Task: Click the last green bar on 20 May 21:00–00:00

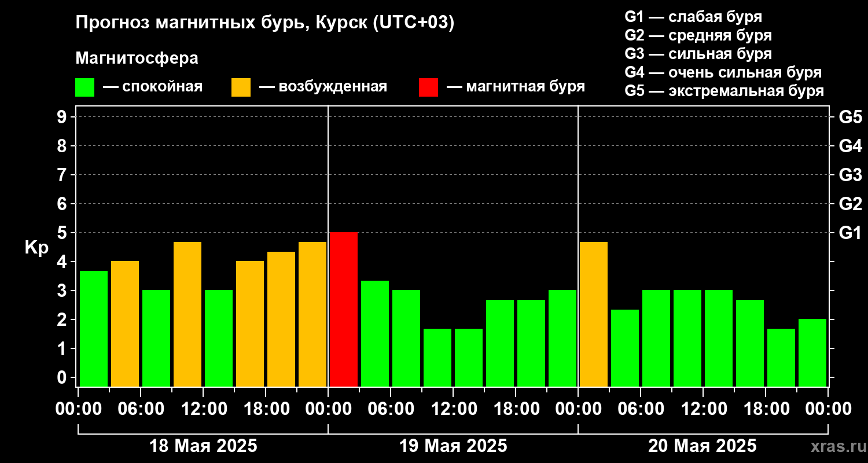Action: 812,353
